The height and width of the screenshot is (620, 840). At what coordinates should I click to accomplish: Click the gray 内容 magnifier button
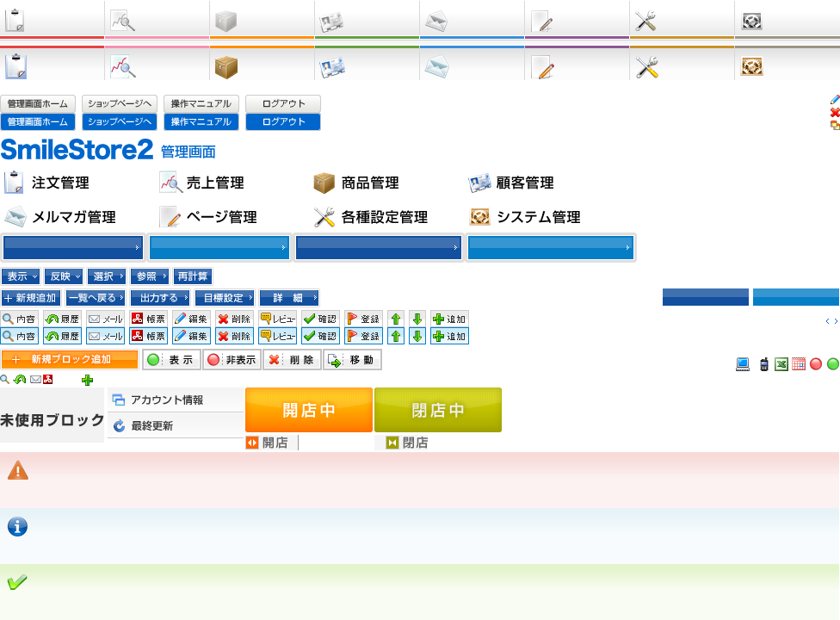coord(19,319)
